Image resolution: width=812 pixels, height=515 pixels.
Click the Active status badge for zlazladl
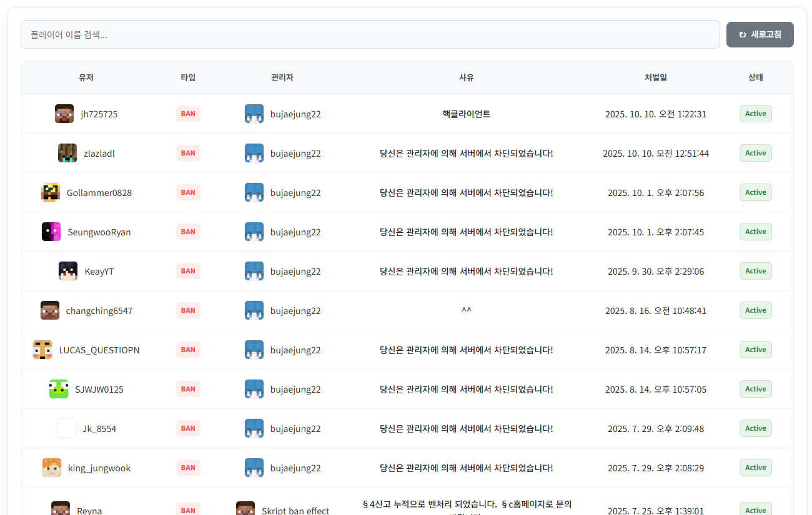coord(755,153)
